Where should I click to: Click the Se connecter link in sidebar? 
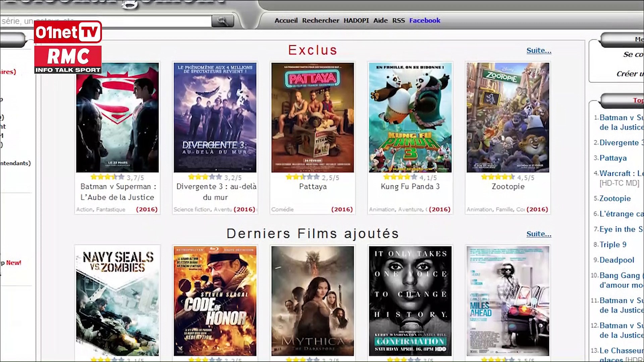click(x=633, y=54)
